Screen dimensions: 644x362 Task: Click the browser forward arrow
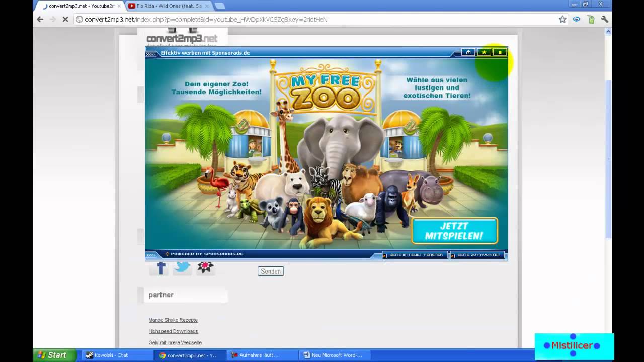point(53,19)
